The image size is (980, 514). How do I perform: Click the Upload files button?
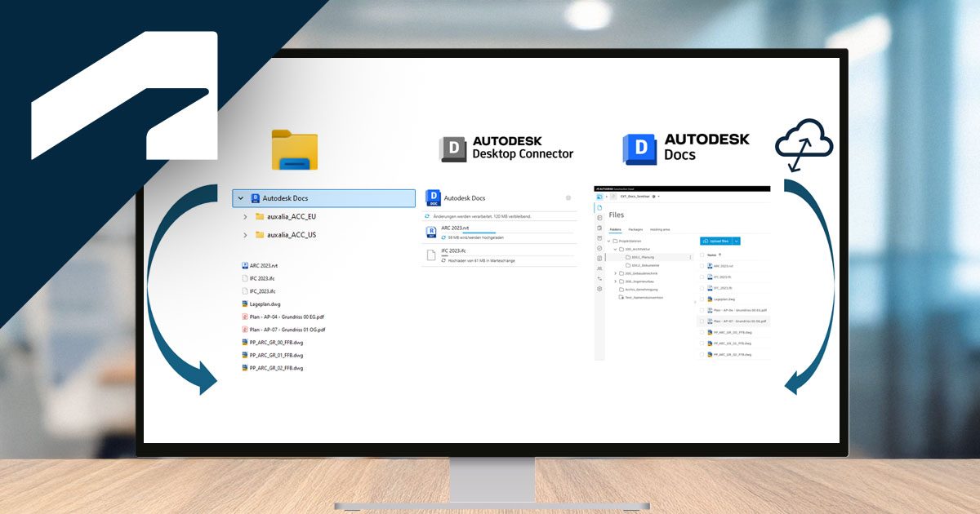coord(716,241)
